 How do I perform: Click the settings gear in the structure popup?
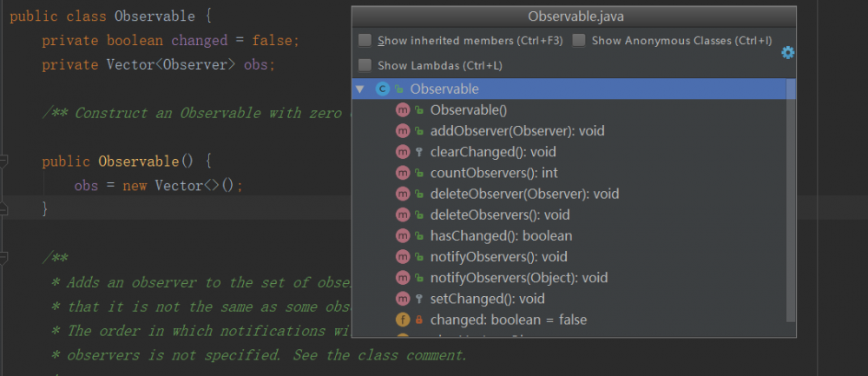[x=787, y=53]
